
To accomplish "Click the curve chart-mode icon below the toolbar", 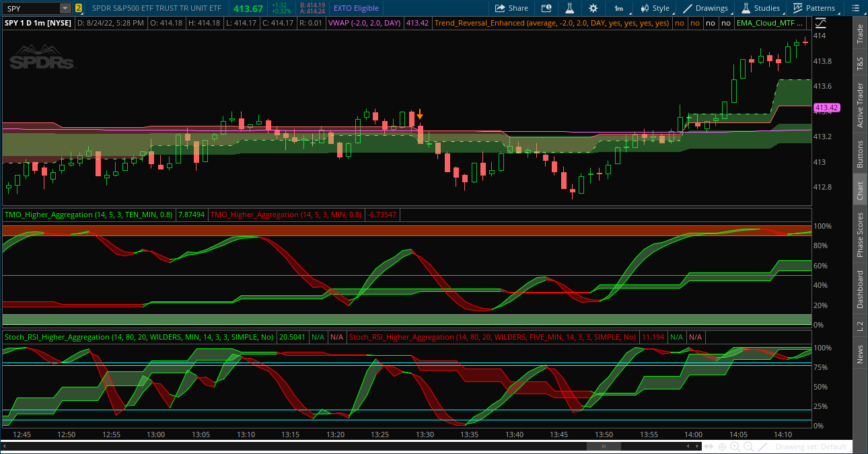I will coord(820,23).
